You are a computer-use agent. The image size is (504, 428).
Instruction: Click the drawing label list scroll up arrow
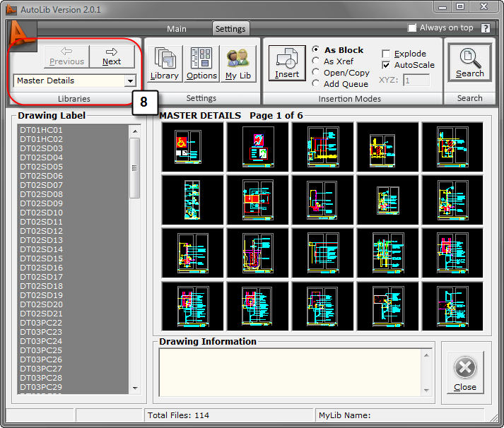(x=135, y=131)
